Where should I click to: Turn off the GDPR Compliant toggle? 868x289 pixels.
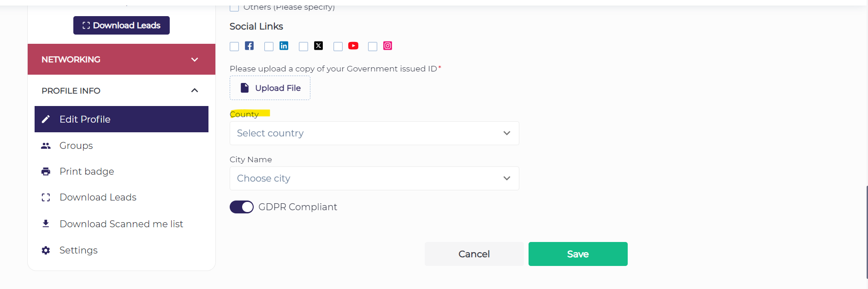242,207
